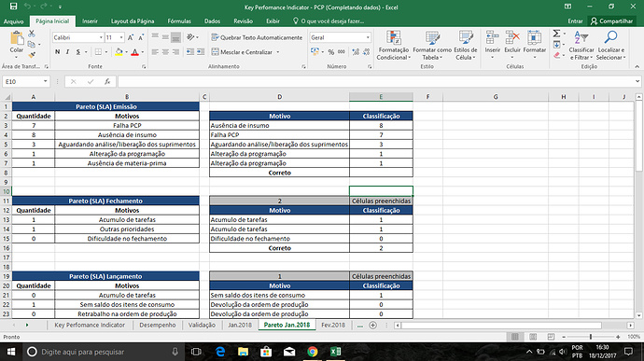Expand the Geral number format dropdown
This screenshot has width=644, height=361.
click(368, 37)
